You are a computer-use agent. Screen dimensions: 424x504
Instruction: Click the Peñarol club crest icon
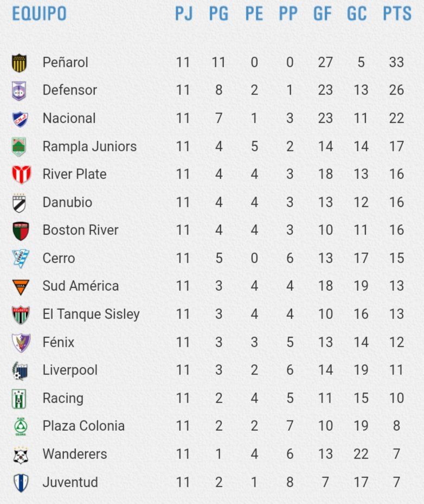pos(20,63)
